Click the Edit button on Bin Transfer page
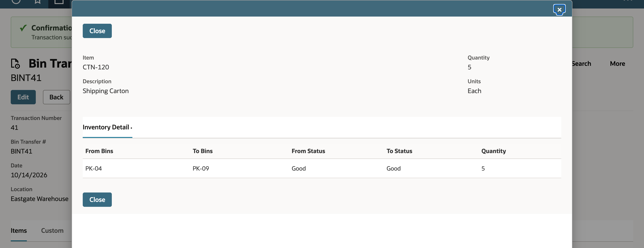Viewport: 644px width, 248px height. point(23,97)
